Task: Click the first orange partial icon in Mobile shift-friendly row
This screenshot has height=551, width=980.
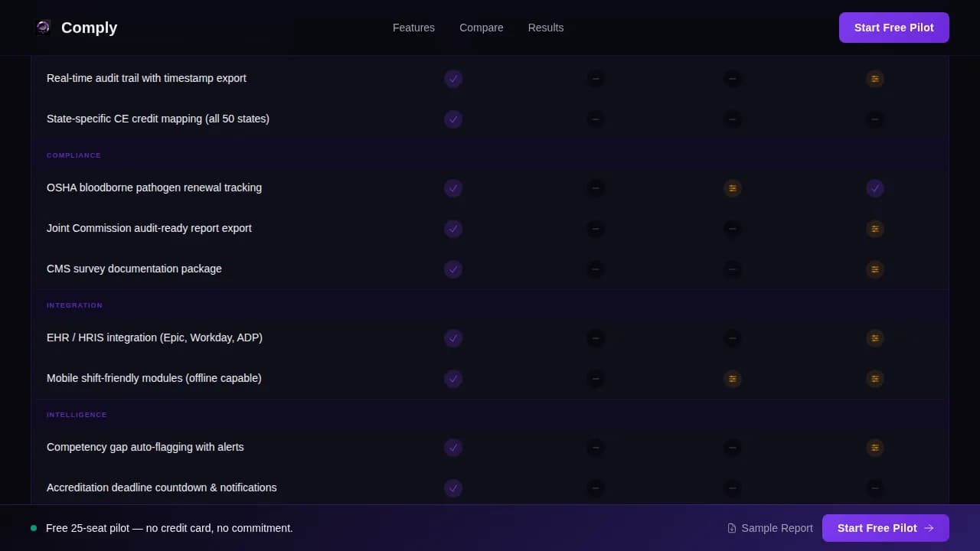Action: pos(733,379)
